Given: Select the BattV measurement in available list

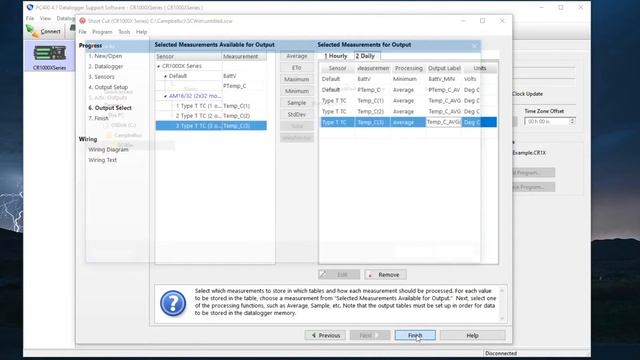Looking at the screenshot, I should 230,76.
